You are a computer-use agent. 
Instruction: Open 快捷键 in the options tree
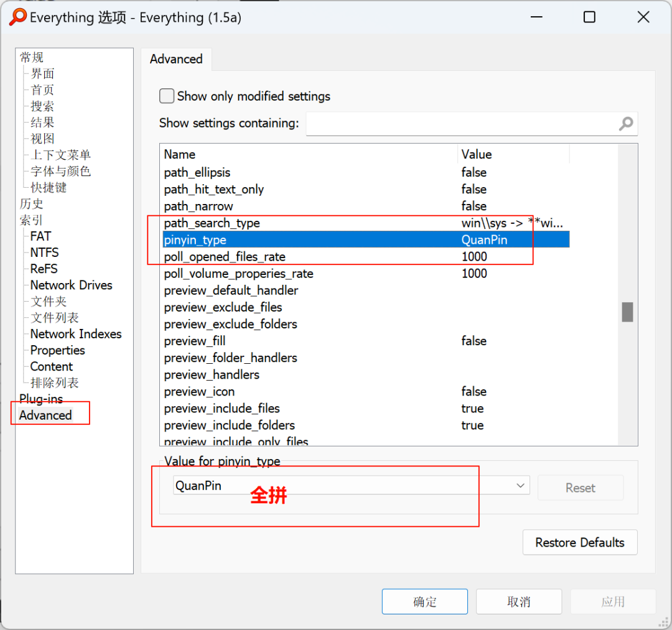[x=49, y=188]
